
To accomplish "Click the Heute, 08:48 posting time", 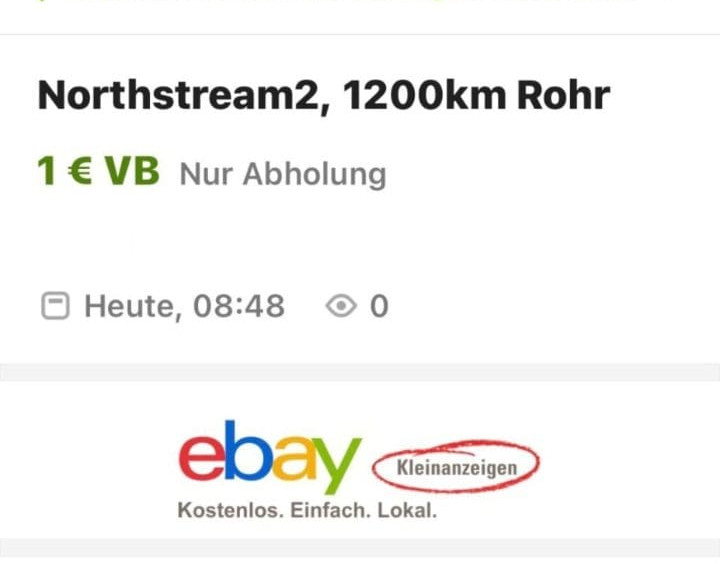I will [x=184, y=306].
